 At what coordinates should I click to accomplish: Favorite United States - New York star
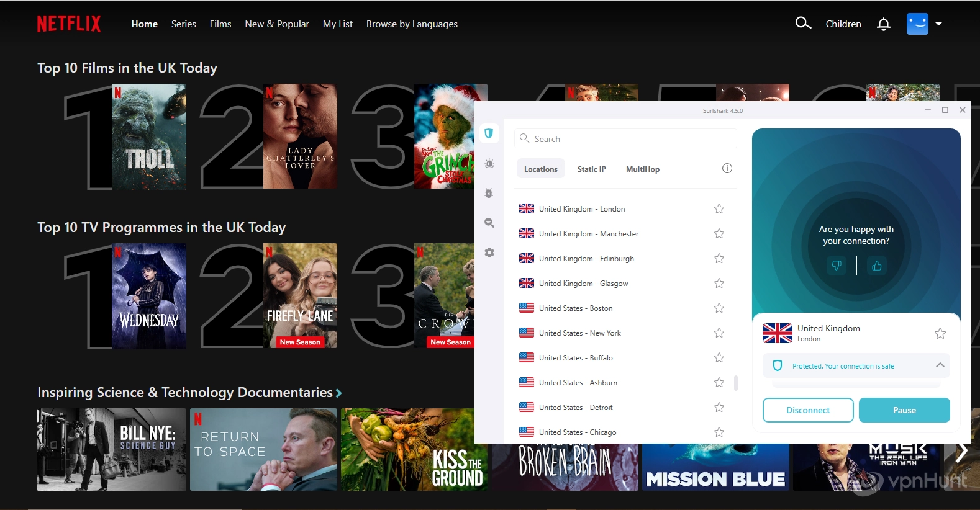click(719, 333)
